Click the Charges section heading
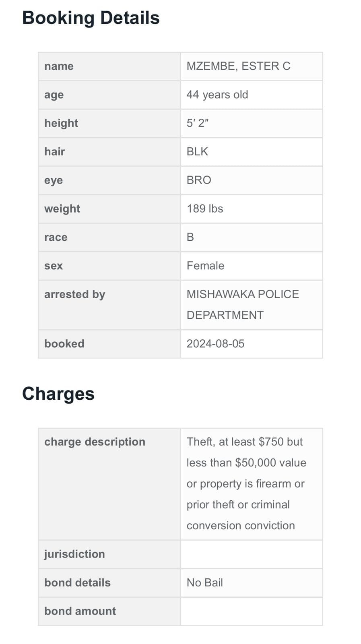Screen dimensions: 361x644 58,394
